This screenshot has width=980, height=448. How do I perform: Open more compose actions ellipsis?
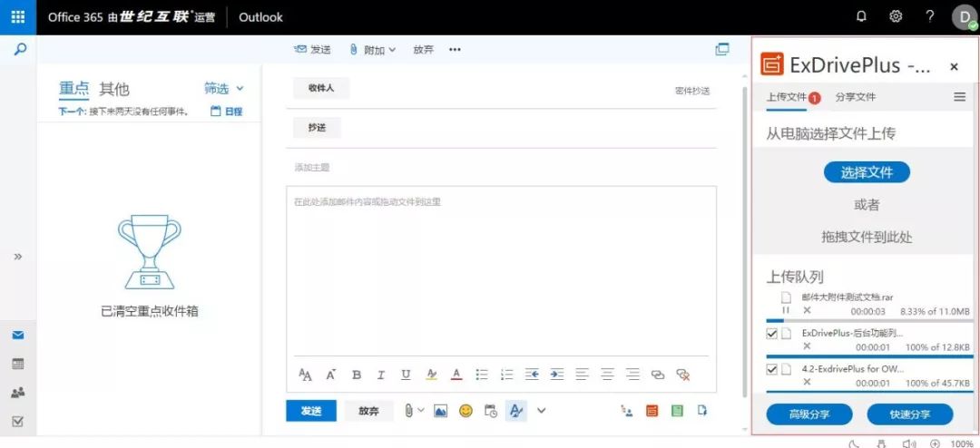point(455,50)
